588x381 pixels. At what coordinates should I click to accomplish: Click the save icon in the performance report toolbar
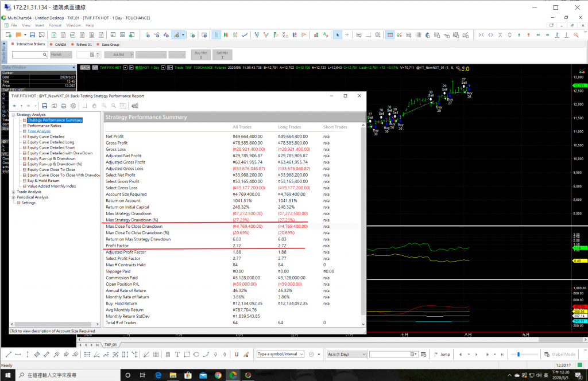(x=45, y=106)
